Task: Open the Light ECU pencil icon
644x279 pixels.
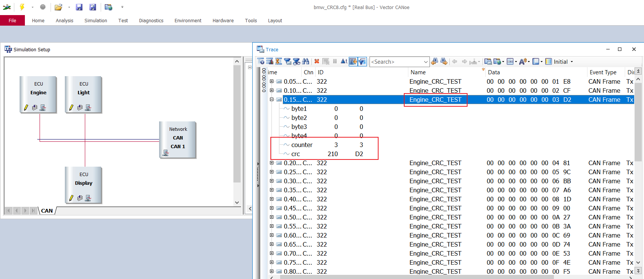Action: (71, 107)
